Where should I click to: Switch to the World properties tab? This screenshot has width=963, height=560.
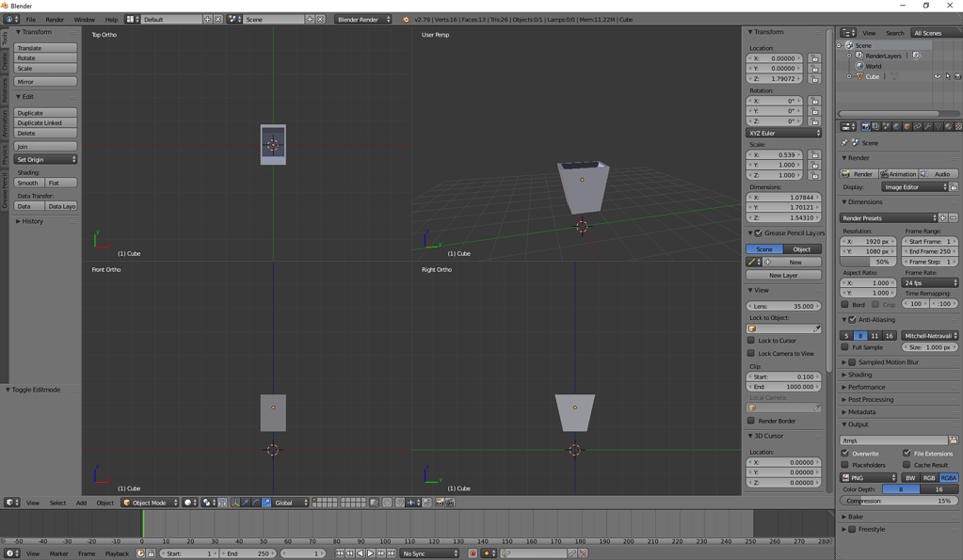tap(896, 125)
